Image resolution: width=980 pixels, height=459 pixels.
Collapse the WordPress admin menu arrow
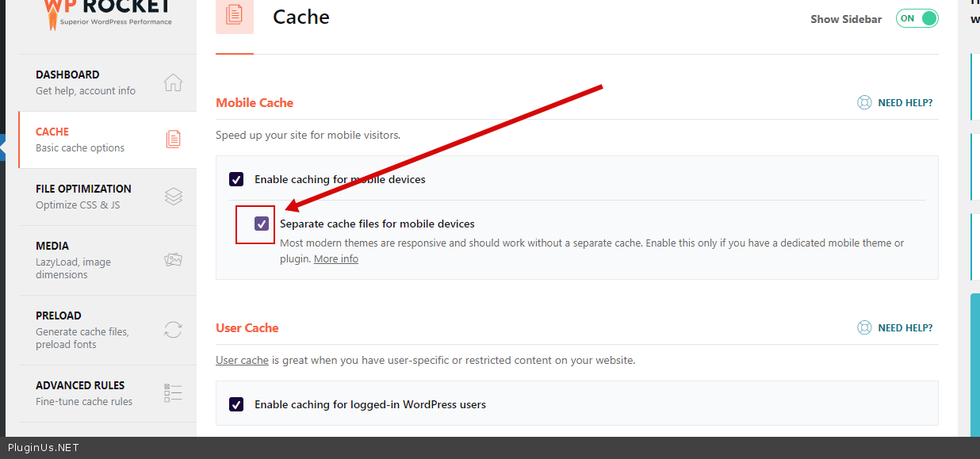click(x=3, y=147)
